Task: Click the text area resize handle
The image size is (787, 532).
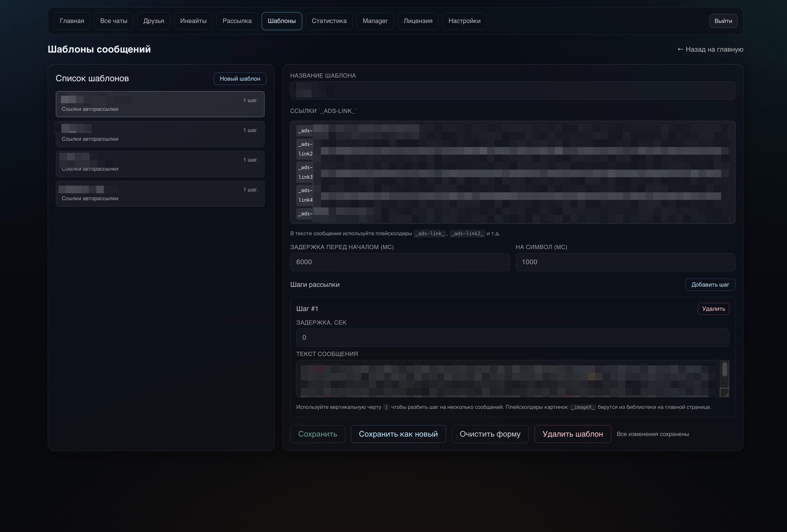Action: pyautogui.click(x=725, y=393)
